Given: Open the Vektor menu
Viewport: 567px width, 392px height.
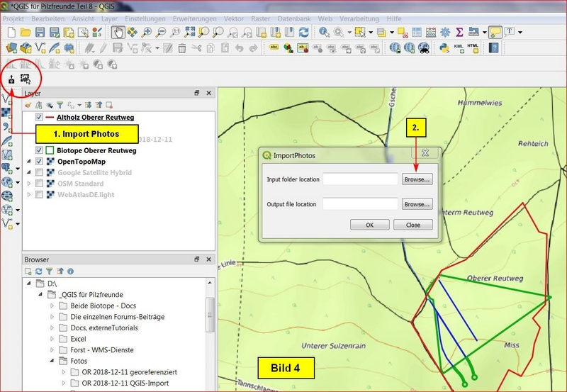Looking at the screenshot, I should tap(234, 19).
